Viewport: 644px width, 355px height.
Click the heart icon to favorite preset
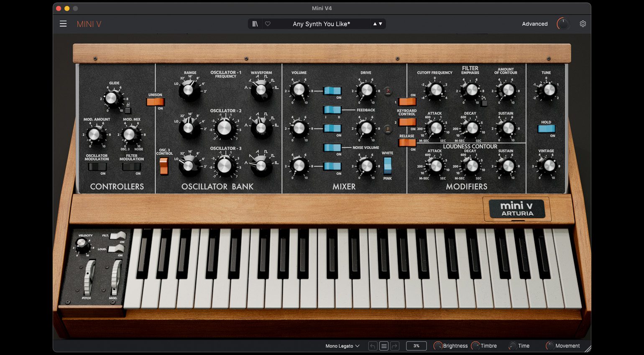[x=268, y=24]
